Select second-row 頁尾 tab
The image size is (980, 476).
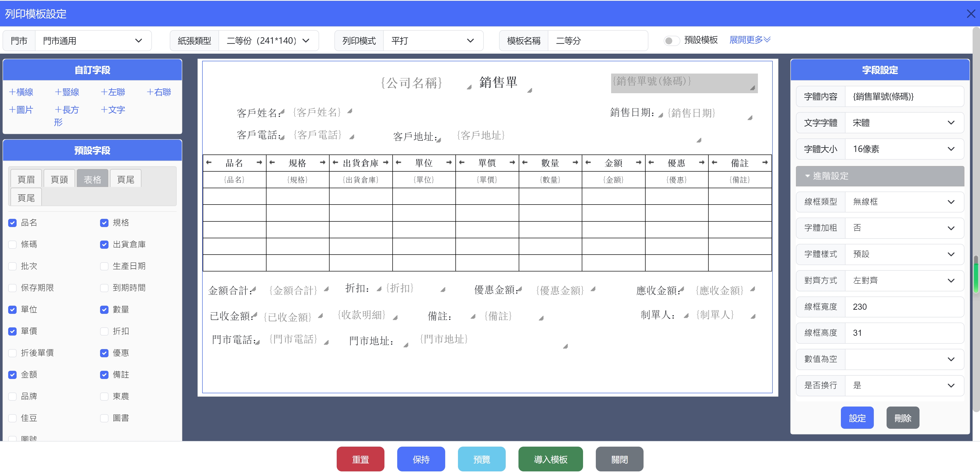coord(26,197)
